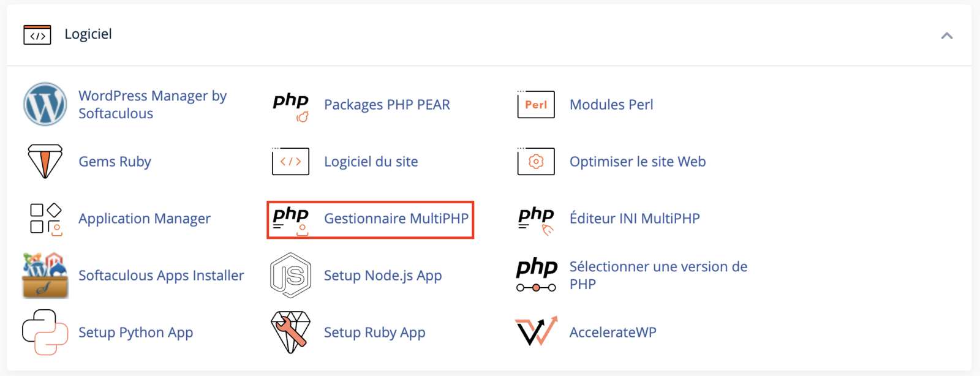The height and width of the screenshot is (376, 980).
Task: Open the Gestionnaire MultiPHP php icon
Action: click(291, 220)
